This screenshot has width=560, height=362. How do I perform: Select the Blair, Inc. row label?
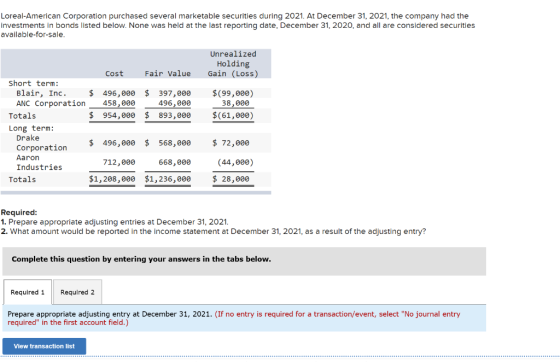point(41,93)
